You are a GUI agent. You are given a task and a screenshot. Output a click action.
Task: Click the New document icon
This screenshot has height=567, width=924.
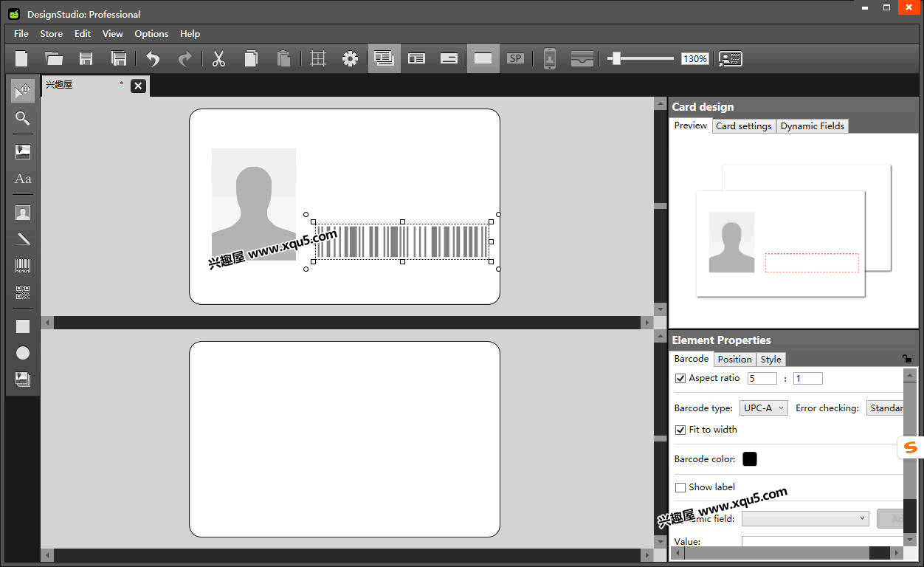pyautogui.click(x=22, y=58)
